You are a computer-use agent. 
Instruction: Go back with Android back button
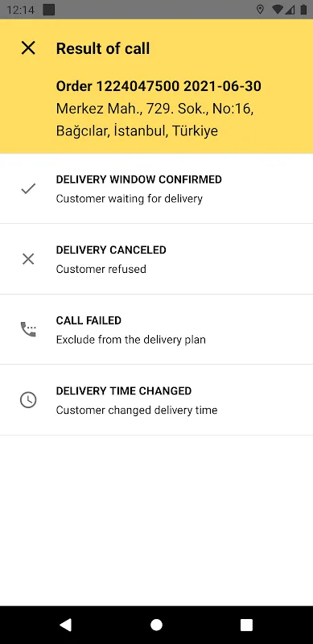pos(66,625)
